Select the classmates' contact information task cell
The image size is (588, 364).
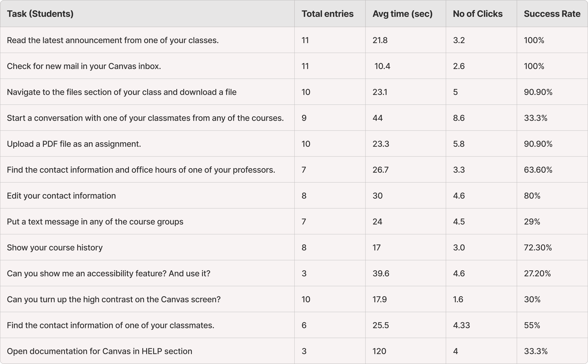point(111,325)
